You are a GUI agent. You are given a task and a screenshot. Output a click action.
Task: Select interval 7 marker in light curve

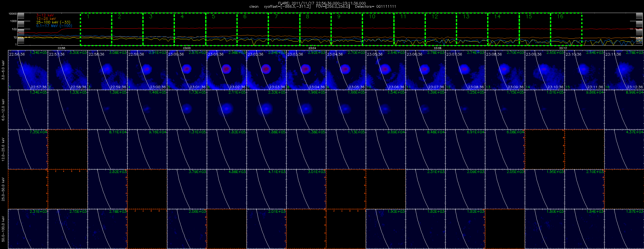tap(276, 17)
